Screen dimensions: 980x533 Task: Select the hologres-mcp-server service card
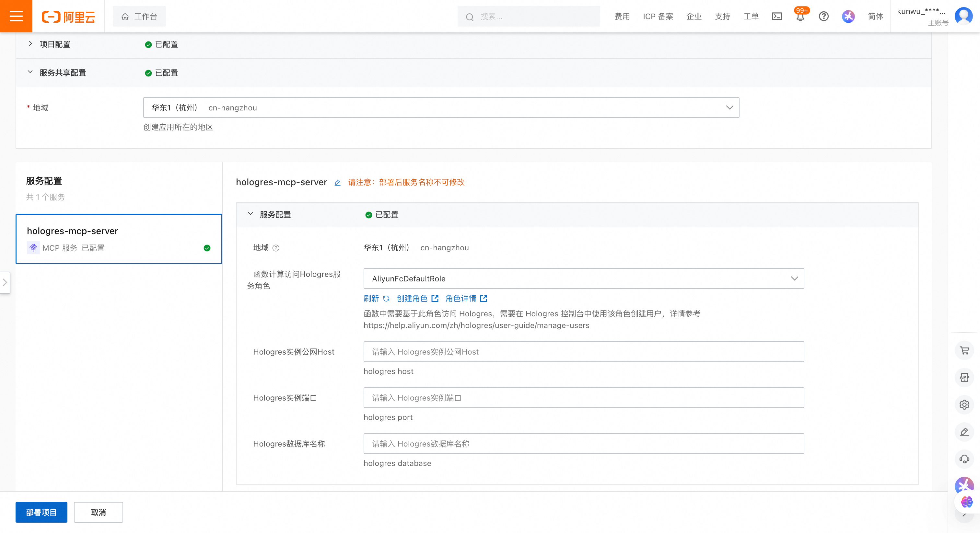coord(119,239)
